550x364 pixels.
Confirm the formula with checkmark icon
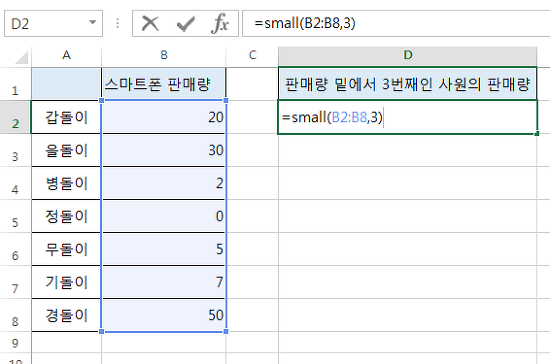pyautogui.click(x=186, y=24)
